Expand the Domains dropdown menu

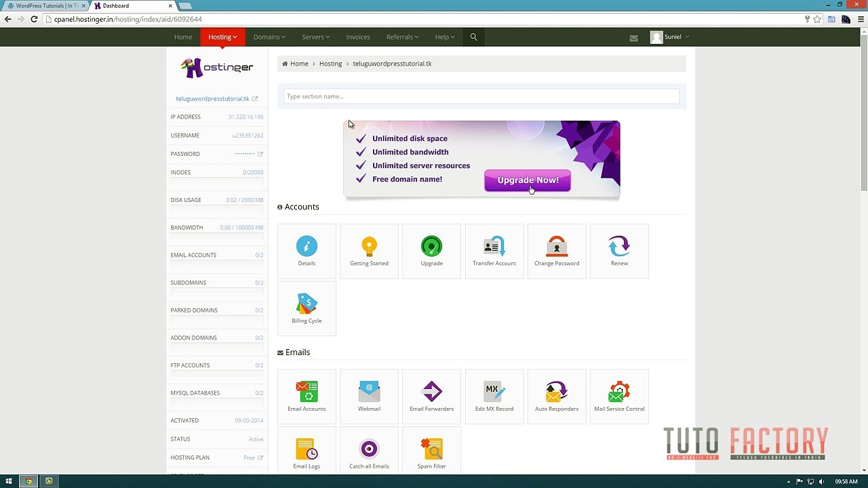269,37
